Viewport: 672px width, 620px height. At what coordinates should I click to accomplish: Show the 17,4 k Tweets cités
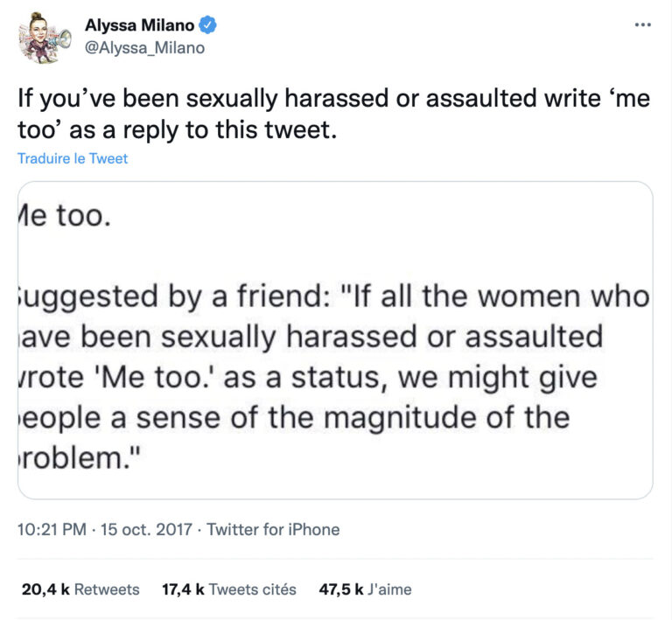(229, 589)
